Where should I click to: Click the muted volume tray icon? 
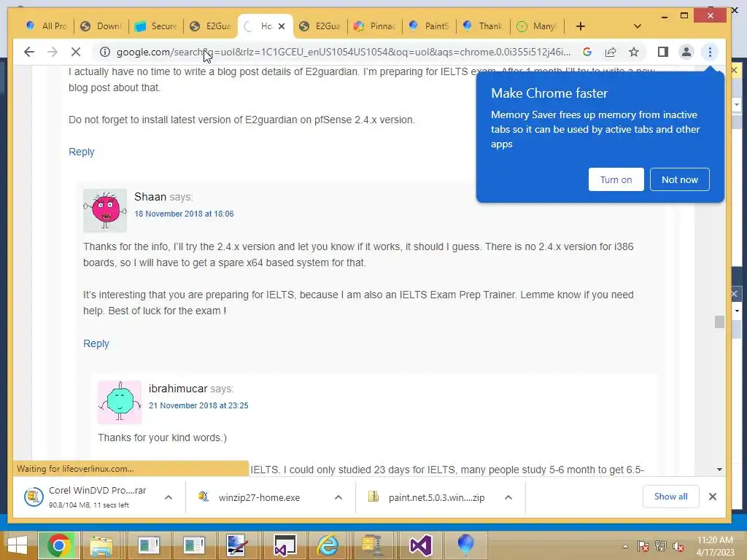coord(678,546)
